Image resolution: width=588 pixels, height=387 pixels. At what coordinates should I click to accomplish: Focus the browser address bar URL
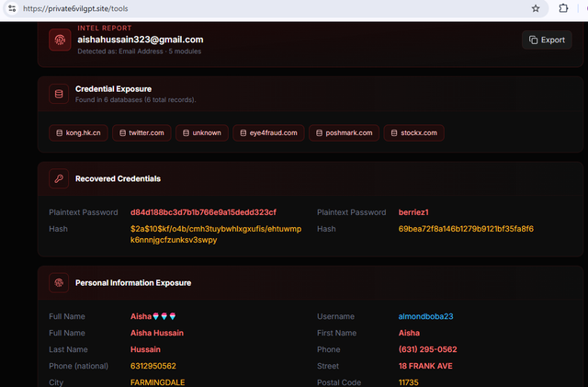pos(75,8)
